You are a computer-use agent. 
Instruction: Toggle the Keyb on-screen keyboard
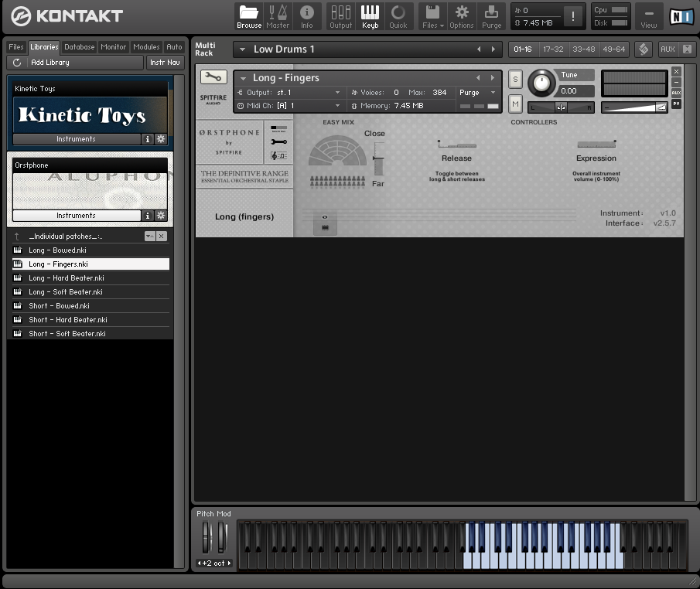[x=370, y=16]
